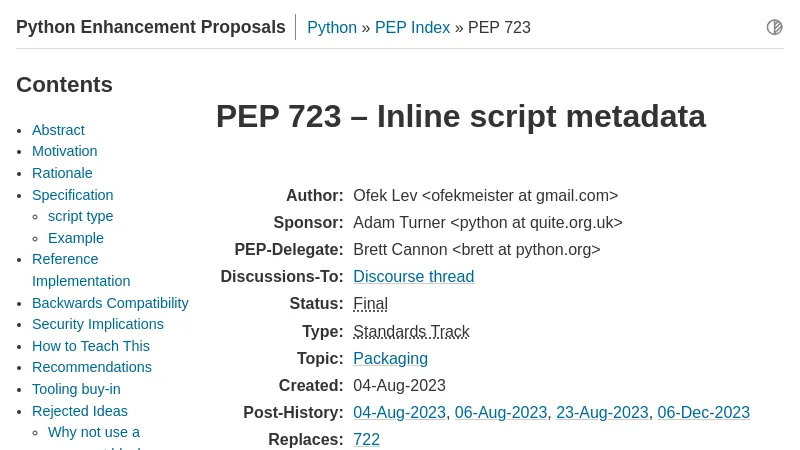The height and width of the screenshot is (450, 800).
Task: Toggle the light/dark theme icon
Action: click(774, 27)
